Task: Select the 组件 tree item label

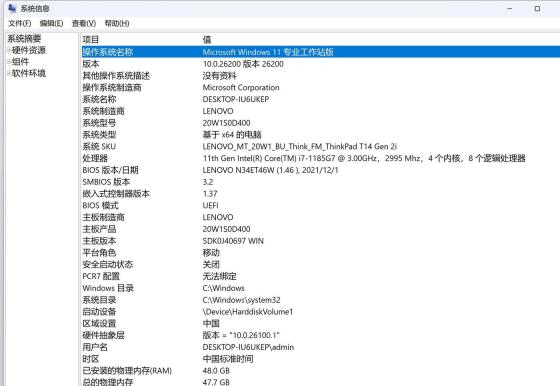Action: [20, 62]
